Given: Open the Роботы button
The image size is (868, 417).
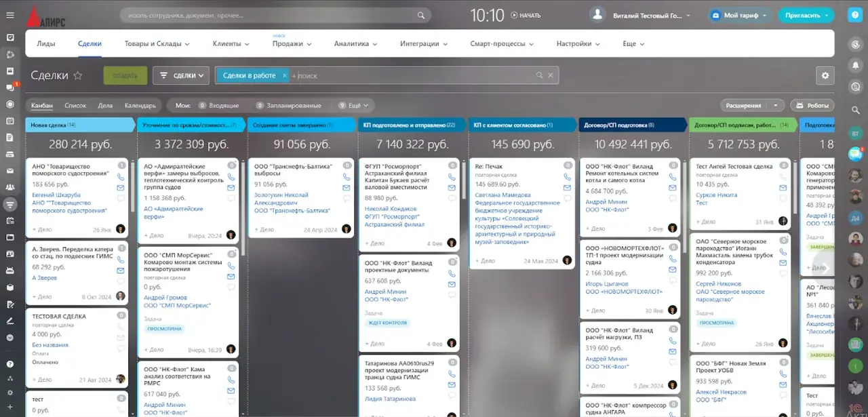Looking at the screenshot, I should pyautogui.click(x=812, y=106).
